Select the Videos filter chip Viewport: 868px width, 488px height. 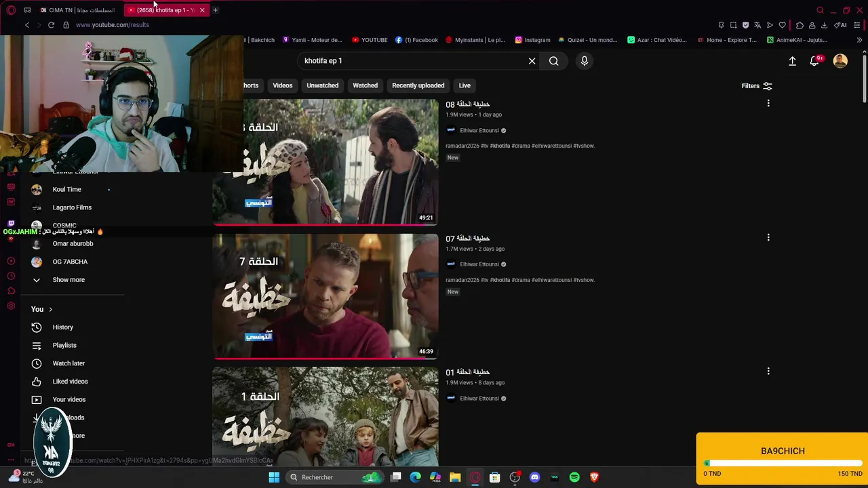(282, 85)
